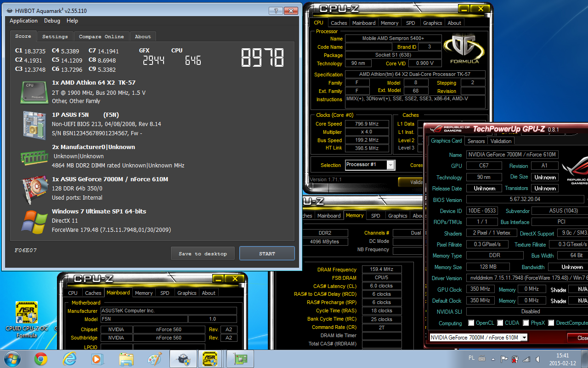
Task: Switch to the CPU-Z OC Formula taskbar button
Action: tap(210, 359)
